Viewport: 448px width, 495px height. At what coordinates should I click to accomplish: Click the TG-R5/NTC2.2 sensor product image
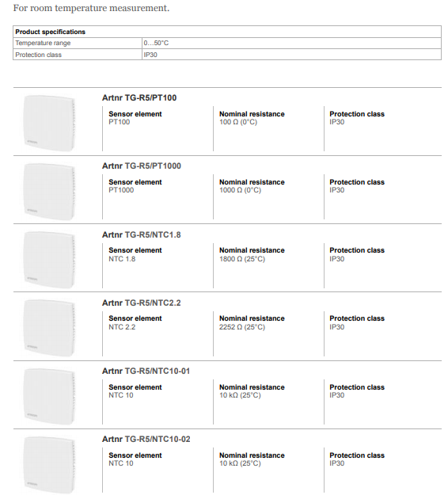click(49, 328)
